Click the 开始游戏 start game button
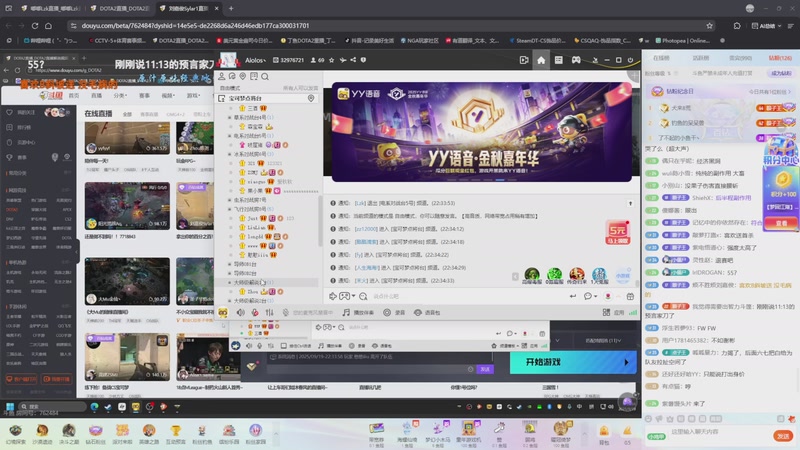The height and width of the screenshot is (450, 800). coord(573,362)
